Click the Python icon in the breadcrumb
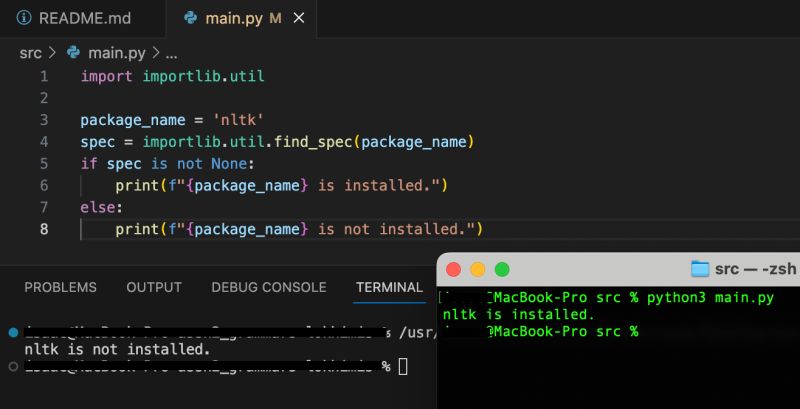 (x=74, y=53)
